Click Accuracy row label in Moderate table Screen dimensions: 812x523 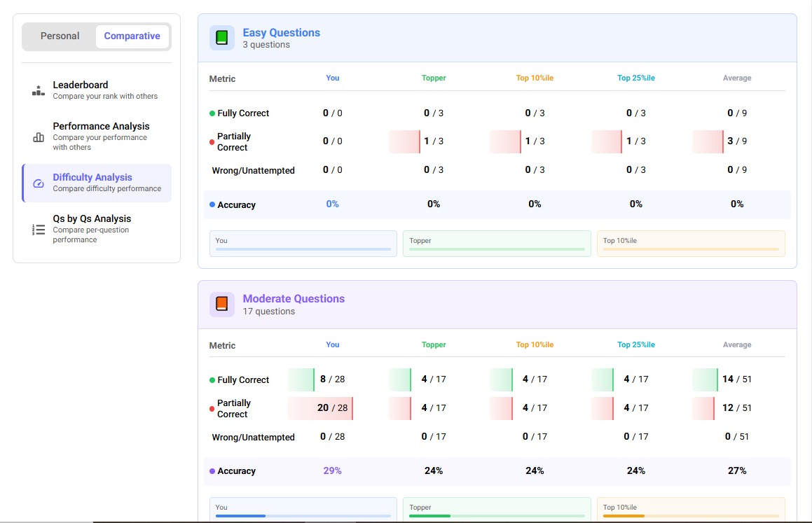pos(236,471)
